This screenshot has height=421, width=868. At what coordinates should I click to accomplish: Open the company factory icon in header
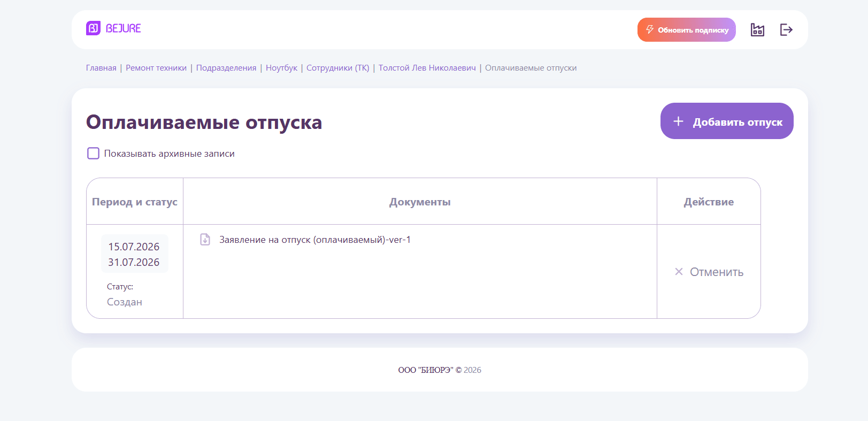click(757, 29)
